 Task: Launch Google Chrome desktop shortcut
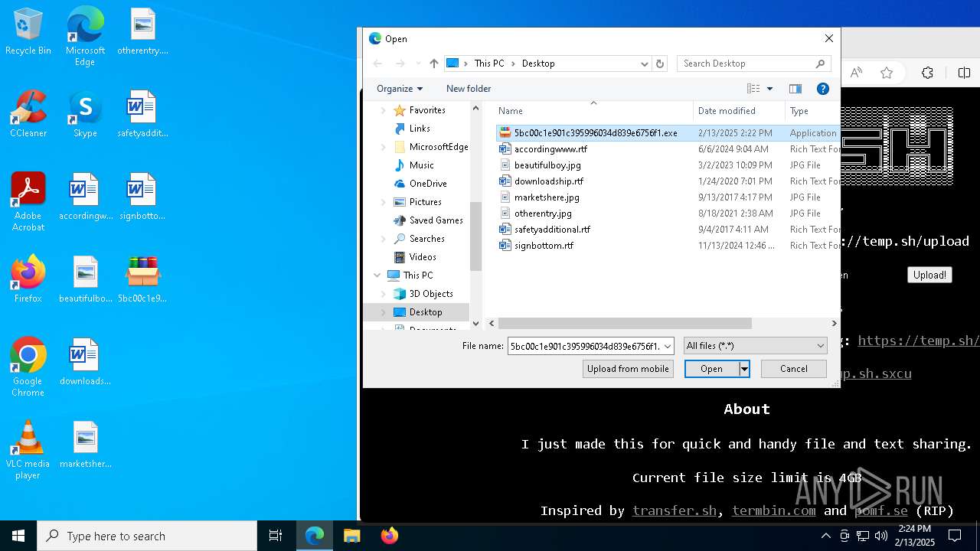(x=28, y=367)
